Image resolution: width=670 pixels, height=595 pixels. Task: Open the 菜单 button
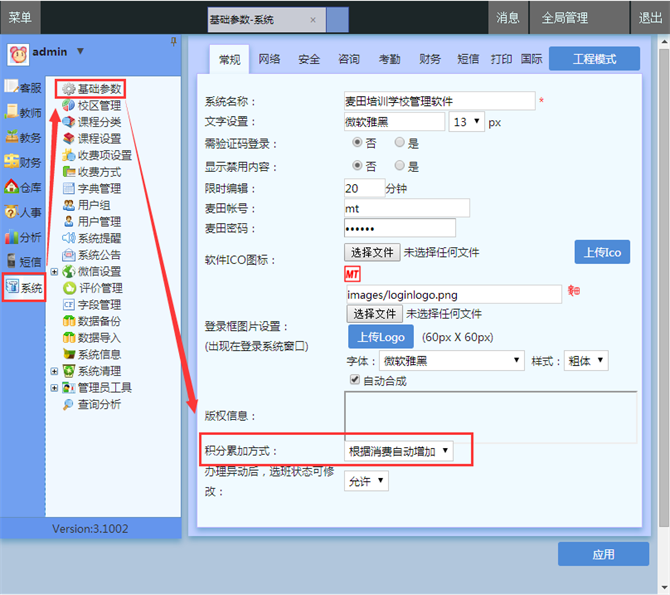[20, 17]
